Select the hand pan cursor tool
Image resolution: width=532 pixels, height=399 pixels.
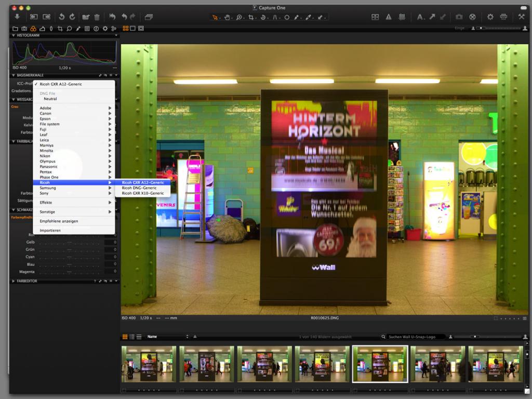[x=227, y=17]
